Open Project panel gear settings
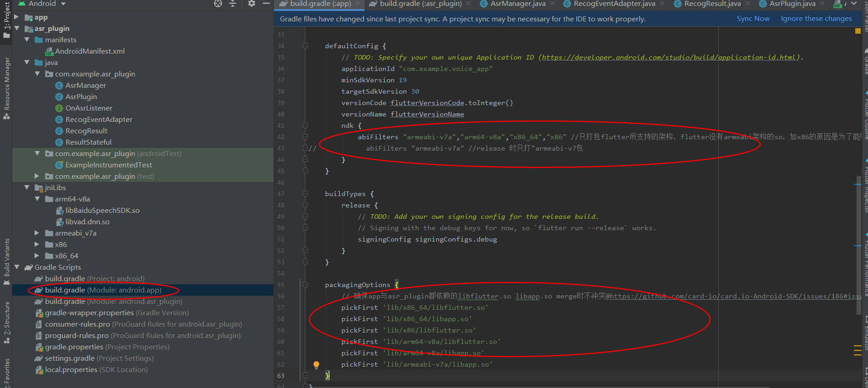 tap(251, 4)
